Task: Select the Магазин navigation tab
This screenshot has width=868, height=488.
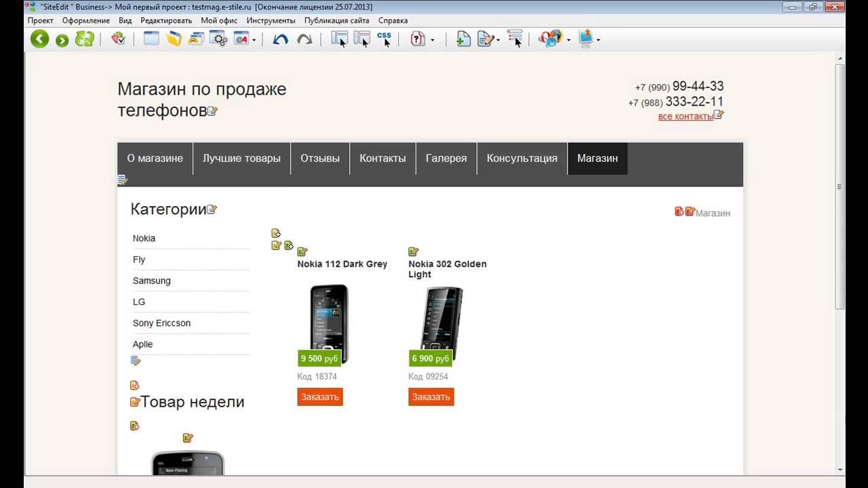Action: [x=597, y=158]
